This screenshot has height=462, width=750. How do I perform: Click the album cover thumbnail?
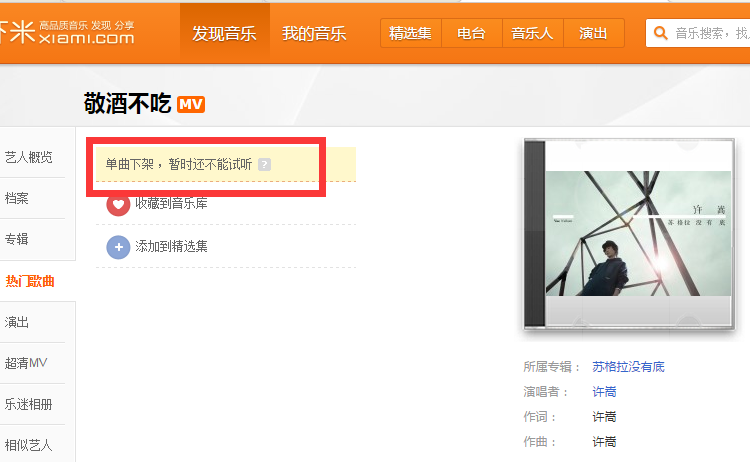pos(628,235)
